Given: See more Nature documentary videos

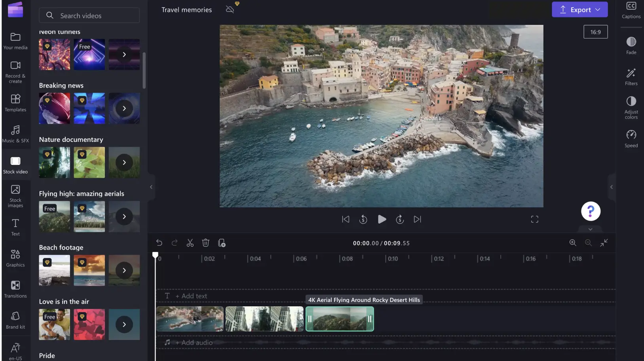Looking at the screenshot, I should click(x=124, y=162).
